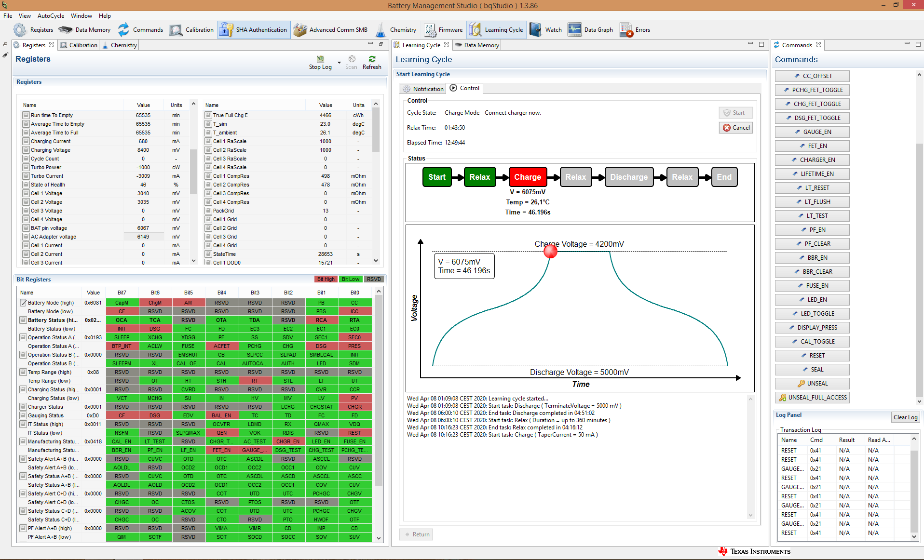Click the Bit Registers scrollbar down arrow

click(379, 538)
